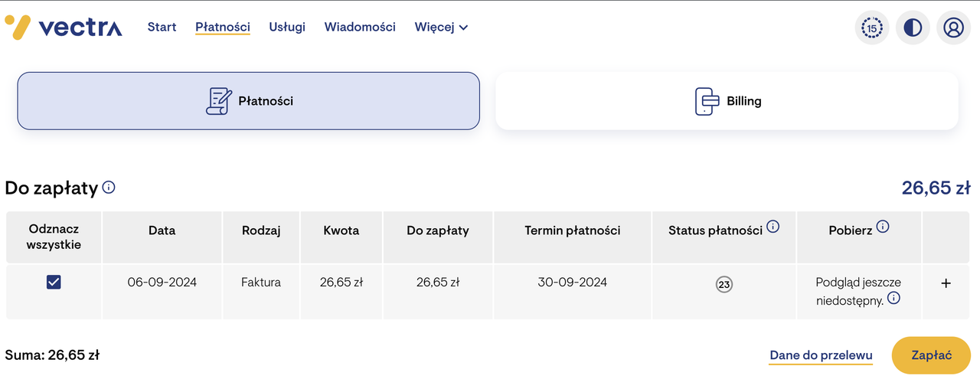
Task: Toggle the contrast mode icon
Action: pos(913,28)
